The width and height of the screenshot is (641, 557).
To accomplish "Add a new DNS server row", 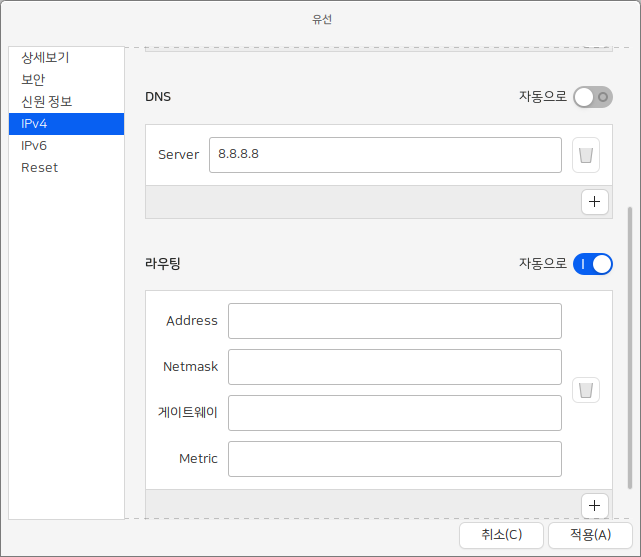I will coord(595,202).
